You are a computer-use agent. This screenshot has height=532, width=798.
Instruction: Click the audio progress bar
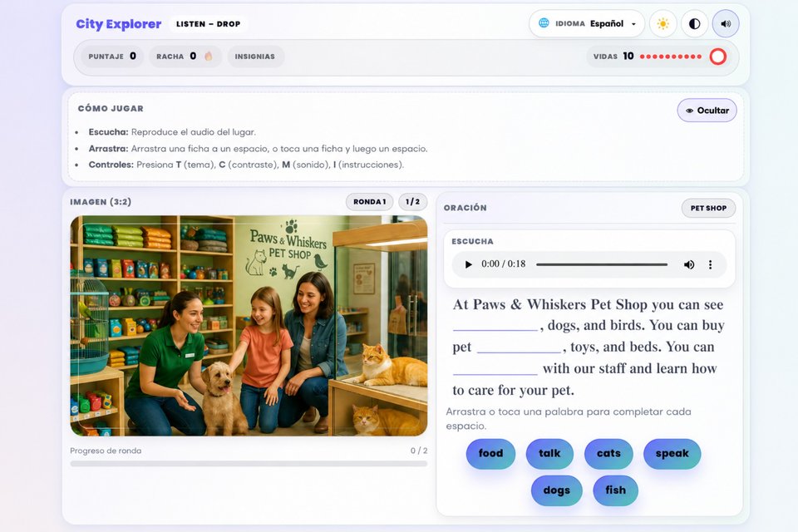[x=602, y=264]
